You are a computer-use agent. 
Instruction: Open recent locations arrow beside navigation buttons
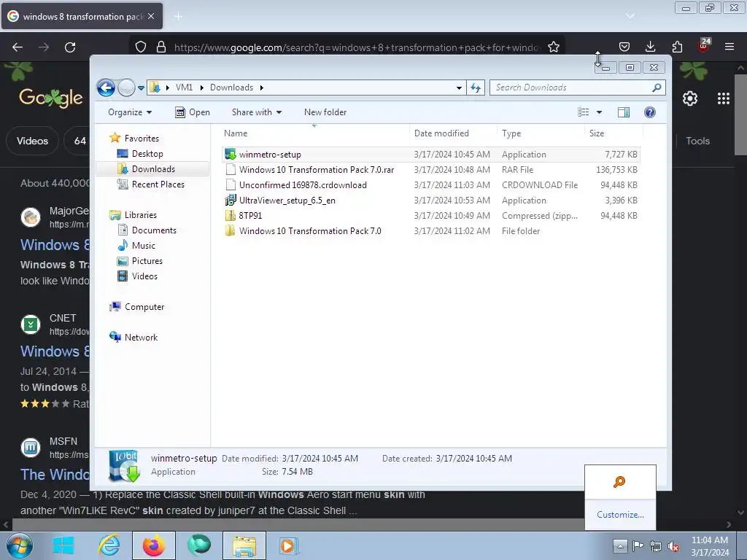coord(141,88)
